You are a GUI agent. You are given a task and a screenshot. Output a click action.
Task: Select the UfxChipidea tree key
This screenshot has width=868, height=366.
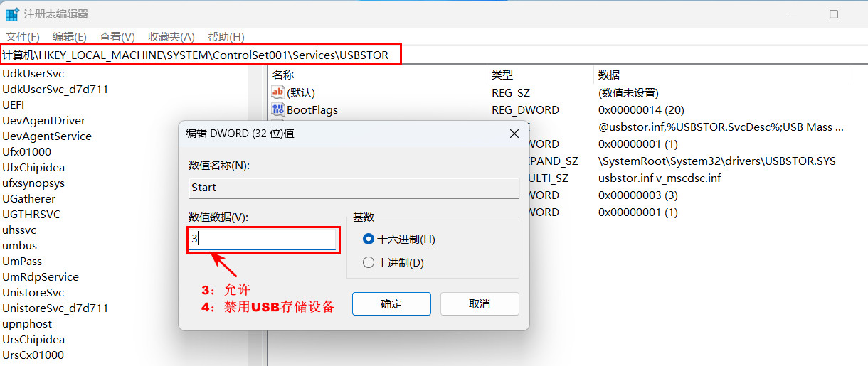(x=33, y=167)
